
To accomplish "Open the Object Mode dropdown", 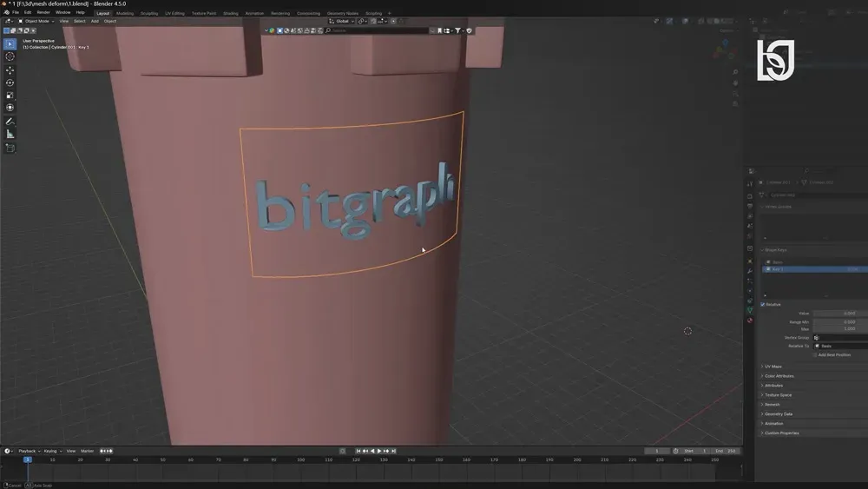I will pyautogui.click(x=36, y=21).
